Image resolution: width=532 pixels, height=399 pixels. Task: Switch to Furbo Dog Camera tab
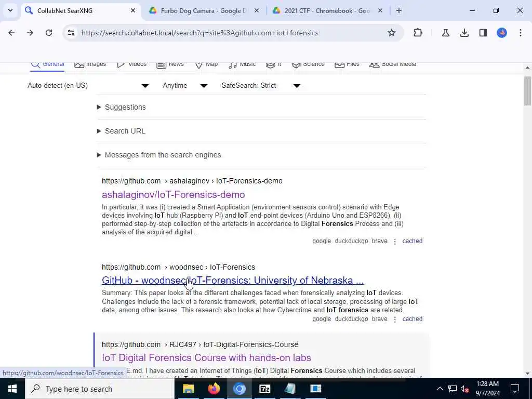pos(204,10)
